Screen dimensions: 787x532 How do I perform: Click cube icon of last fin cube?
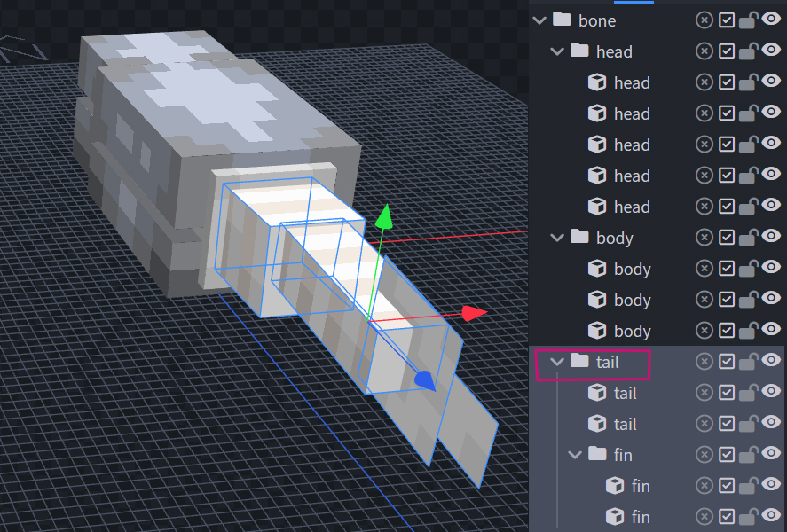click(615, 517)
